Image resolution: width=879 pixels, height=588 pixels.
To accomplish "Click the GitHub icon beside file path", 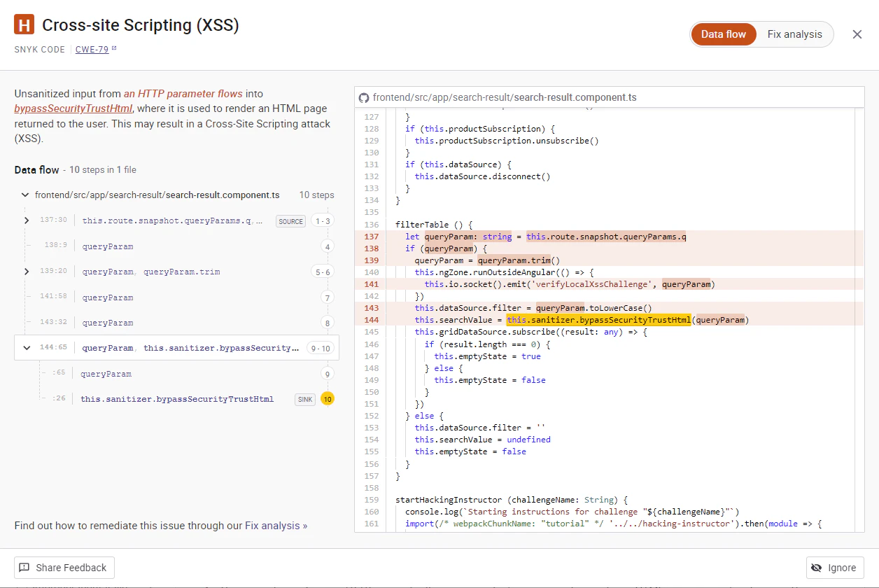I will click(364, 98).
